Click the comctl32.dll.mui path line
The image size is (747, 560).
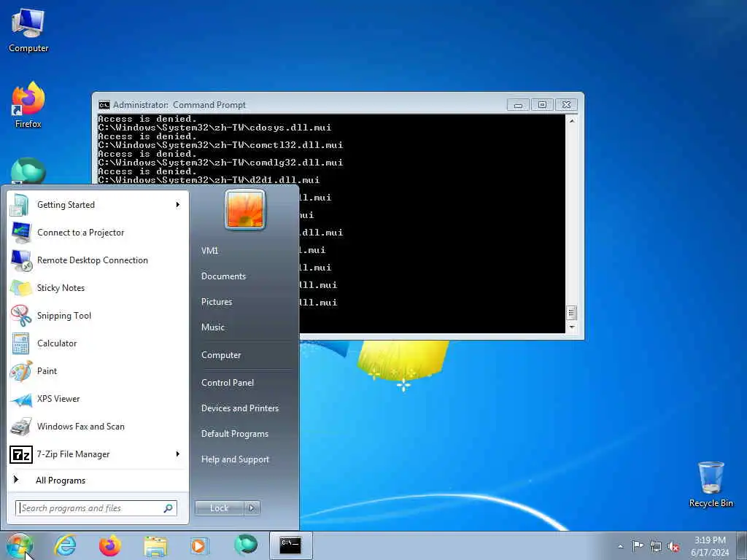220,145
